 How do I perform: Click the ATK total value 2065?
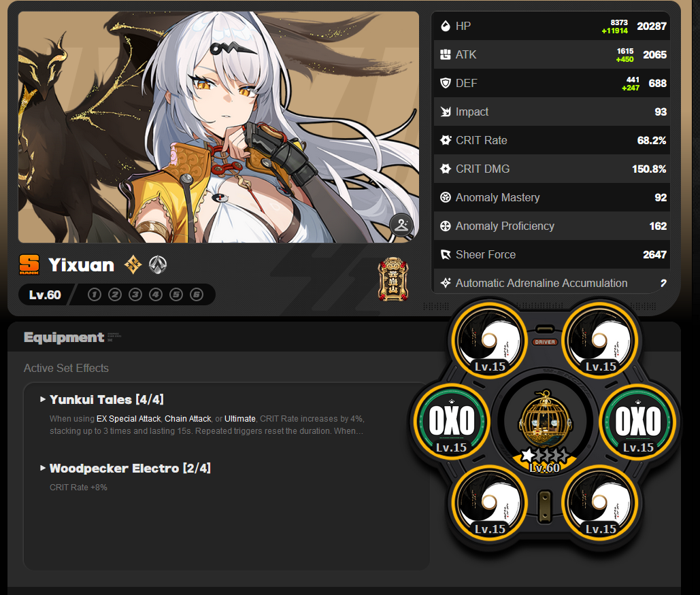654,55
